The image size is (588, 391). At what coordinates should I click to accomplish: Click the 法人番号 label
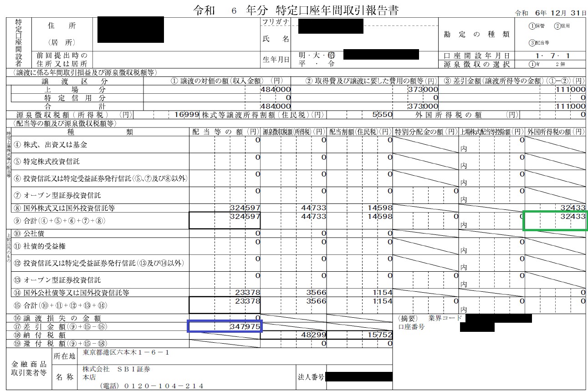point(311,377)
